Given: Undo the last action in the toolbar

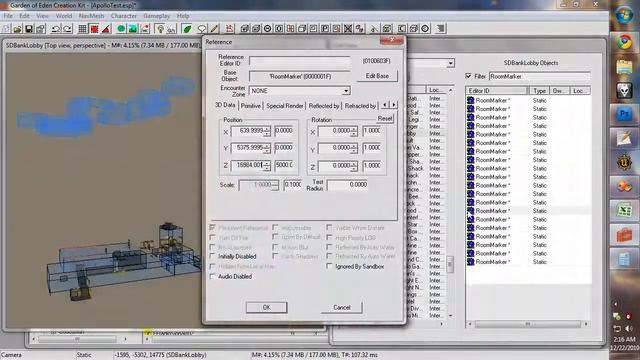Looking at the screenshot, I should (x=56, y=29).
